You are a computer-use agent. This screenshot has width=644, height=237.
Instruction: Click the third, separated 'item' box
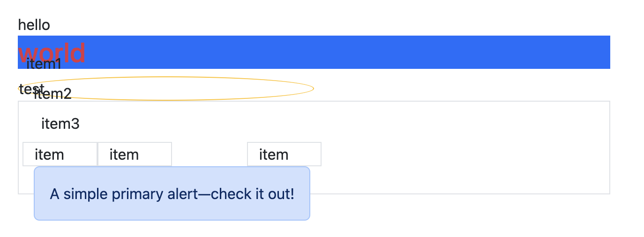click(x=284, y=154)
